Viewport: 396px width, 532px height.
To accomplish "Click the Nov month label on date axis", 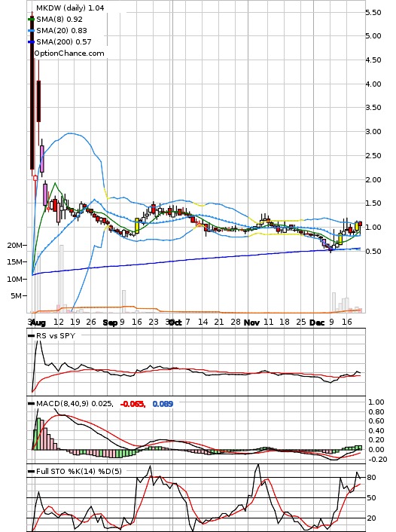I will coord(251,323).
